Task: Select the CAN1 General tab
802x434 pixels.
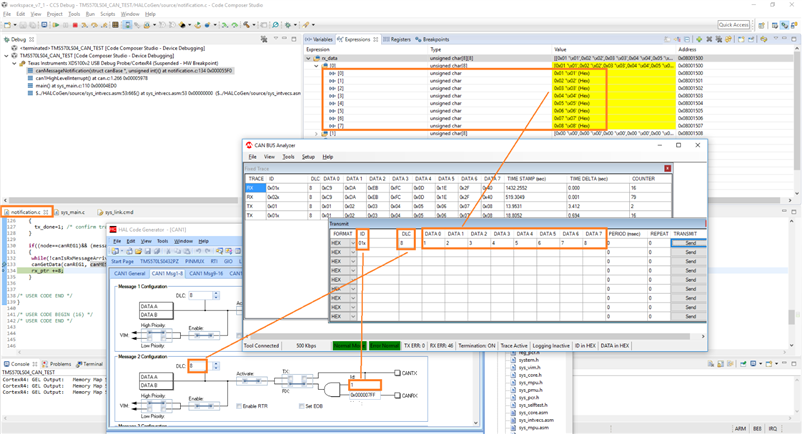Action: [129, 273]
